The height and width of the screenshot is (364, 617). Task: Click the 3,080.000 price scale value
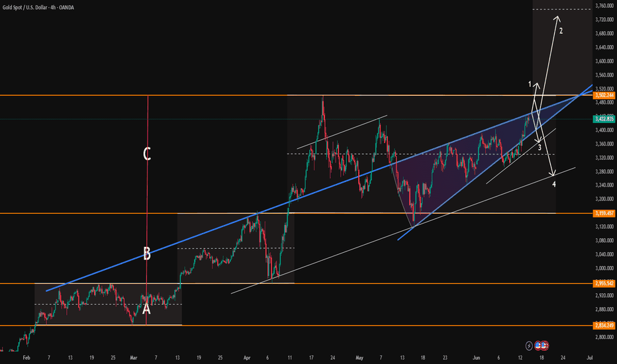[605, 240]
